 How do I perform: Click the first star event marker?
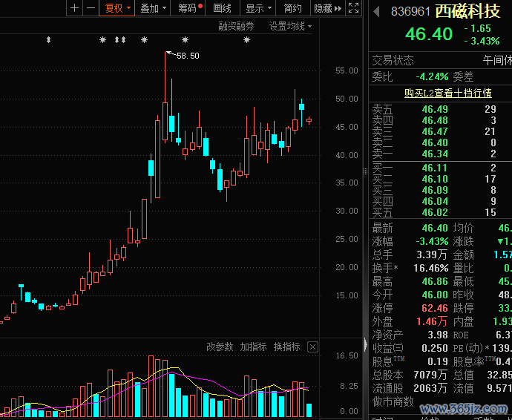[103, 40]
